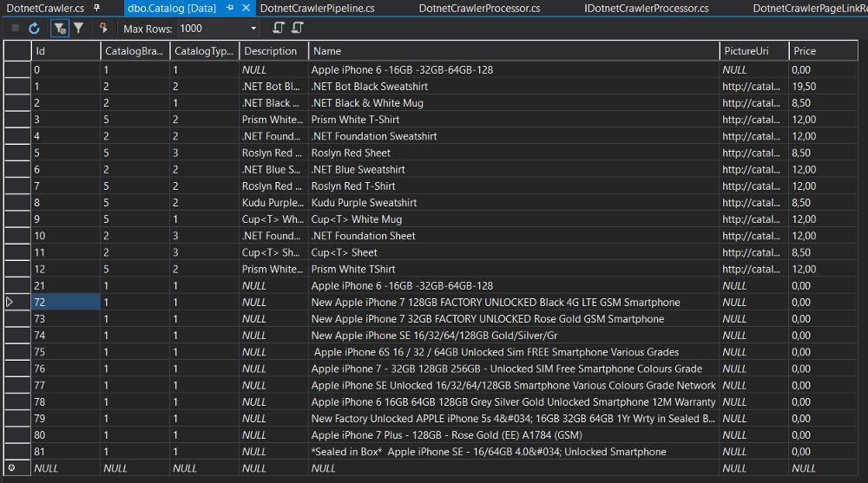Click the select-all corner cell of the grid

pos(17,51)
